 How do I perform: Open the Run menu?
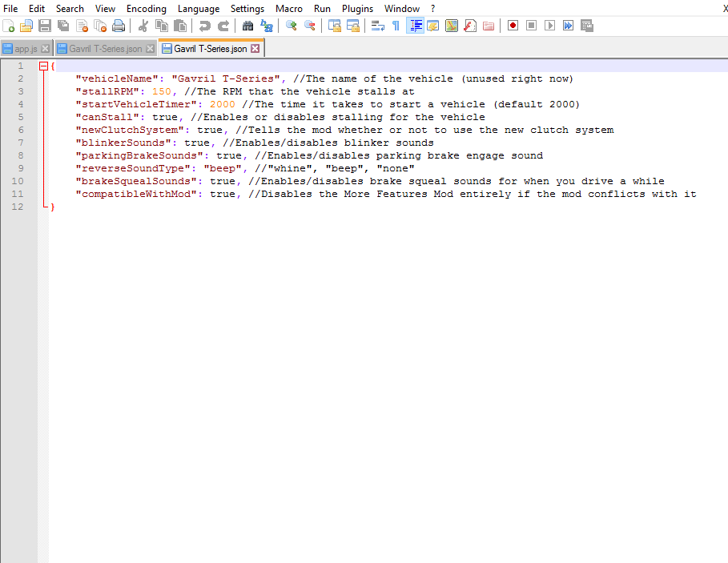(322, 9)
